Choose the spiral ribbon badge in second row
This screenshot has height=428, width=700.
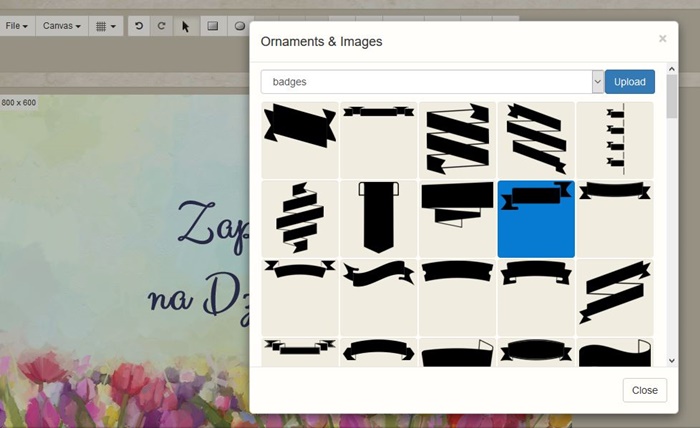300,219
